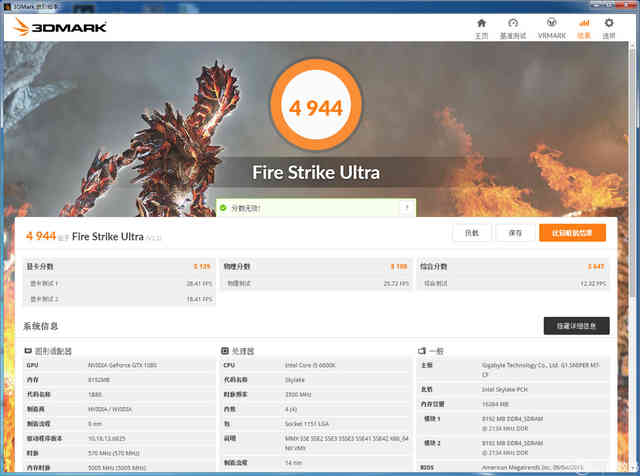Select the Intel Core i5 6600K value
This screenshot has height=476, width=640.
click(x=310, y=365)
